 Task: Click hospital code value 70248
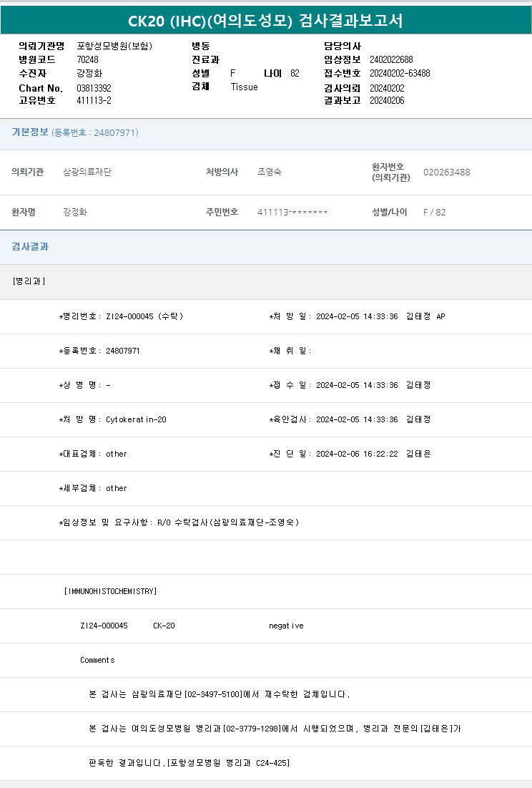(87, 59)
